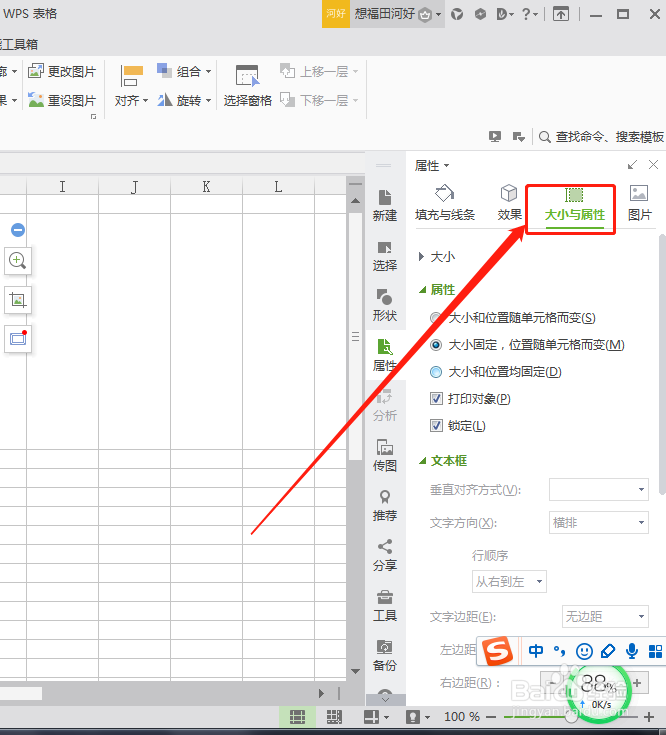Click the skin icon in title bar
This screenshot has height=735, width=666.
tap(457, 15)
